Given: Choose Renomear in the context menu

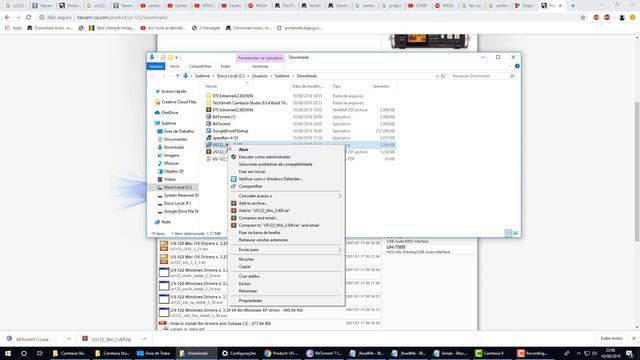Looking at the screenshot, I should pos(248,291).
